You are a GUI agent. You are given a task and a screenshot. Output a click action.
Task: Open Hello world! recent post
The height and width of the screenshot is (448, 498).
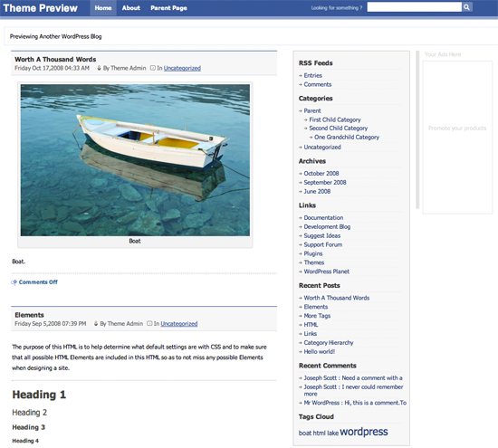pos(320,352)
